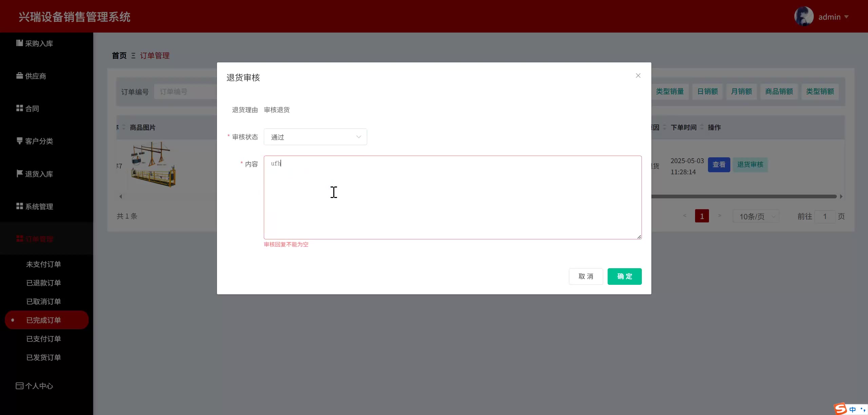Open the 审核状态 dropdown
The width and height of the screenshot is (868, 415).
[x=315, y=137]
